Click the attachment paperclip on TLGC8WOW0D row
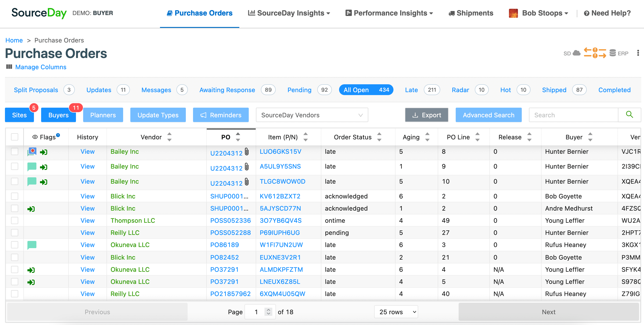 [247, 182]
